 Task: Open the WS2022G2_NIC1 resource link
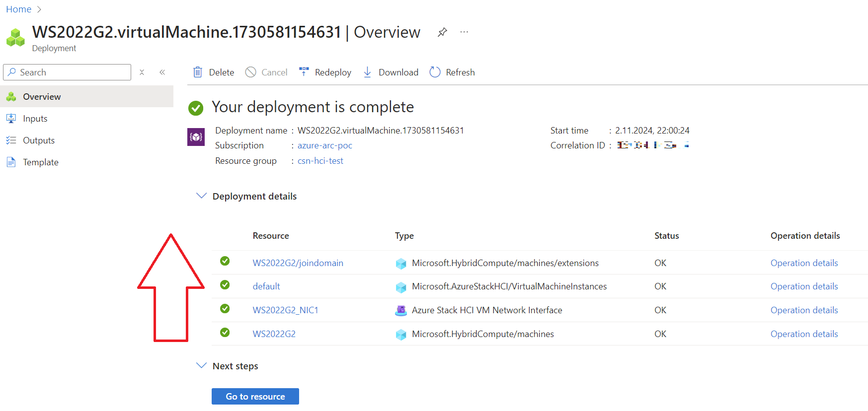pyautogui.click(x=286, y=310)
